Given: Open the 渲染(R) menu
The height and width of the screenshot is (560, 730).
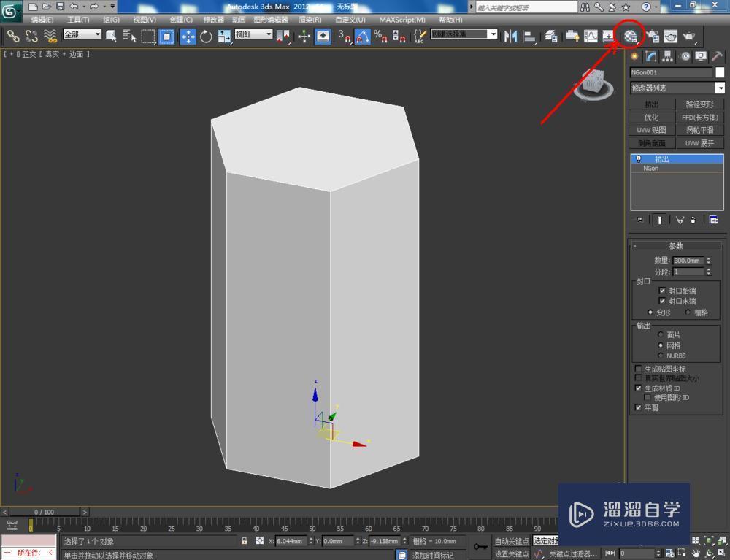Looking at the screenshot, I should pos(312,20).
